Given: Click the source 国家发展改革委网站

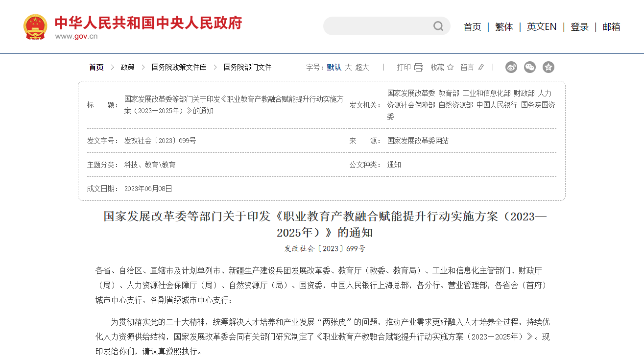Looking at the screenshot, I should [x=418, y=141].
